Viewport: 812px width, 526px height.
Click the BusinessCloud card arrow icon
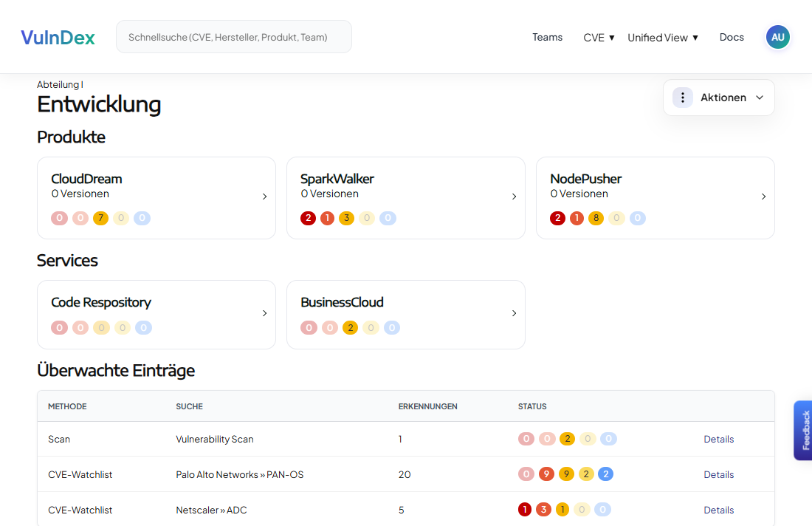514,313
